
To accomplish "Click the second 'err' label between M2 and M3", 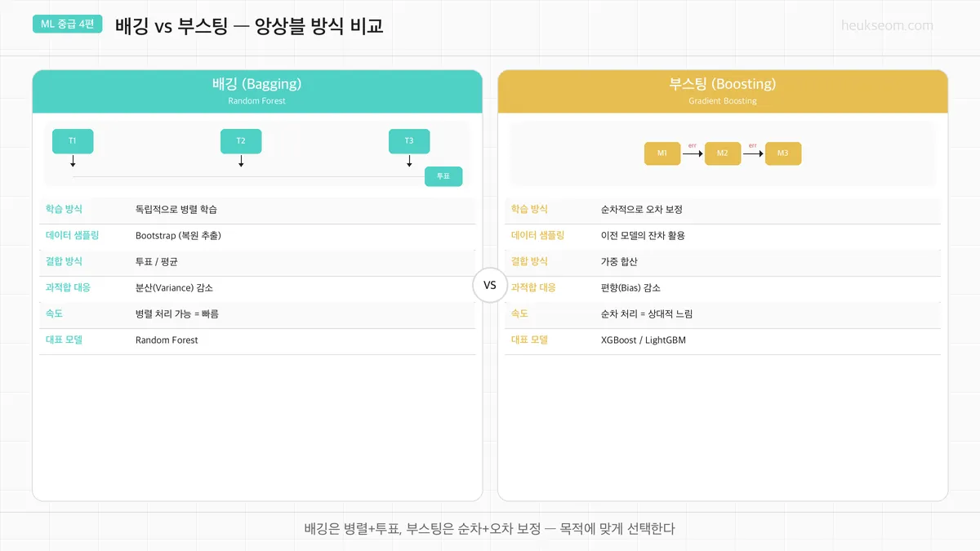I will click(752, 145).
